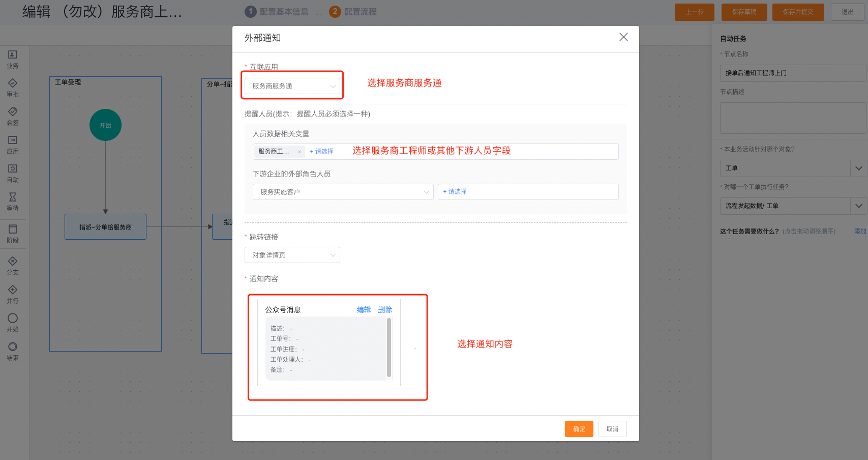The image size is (868, 460).
Task: Select the 并行 parallel icon
Action: (13, 290)
